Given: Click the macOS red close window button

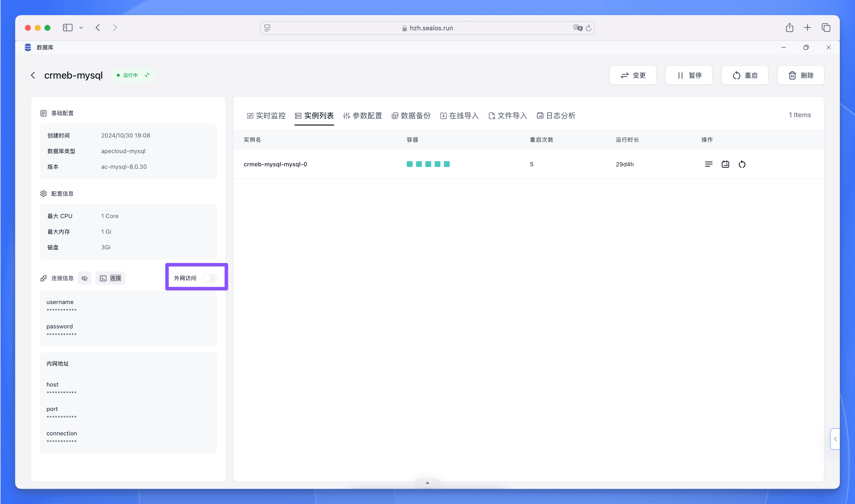Looking at the screenshot, I should (x=28, y=28).
